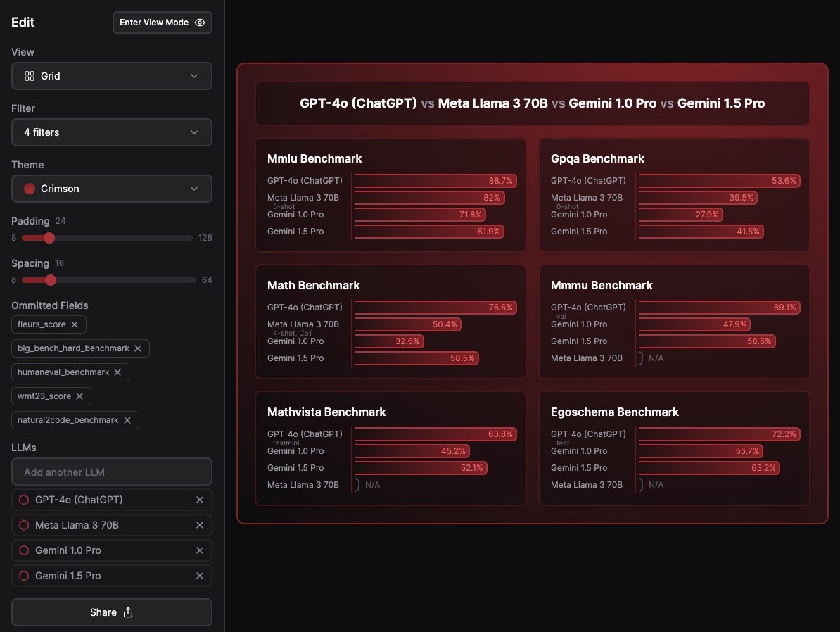Click the 63.2% value in Egoschema Benchmark
This screenshot has width=840, height=632.
pyautogui.click(x=763, y=468)
